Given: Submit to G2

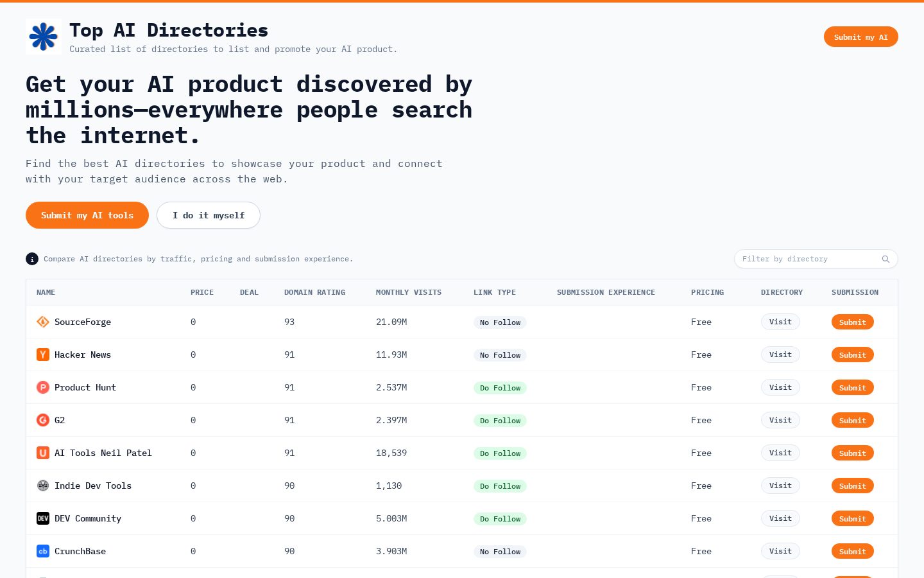Looking at the screenshot, I should click(852, 420).
